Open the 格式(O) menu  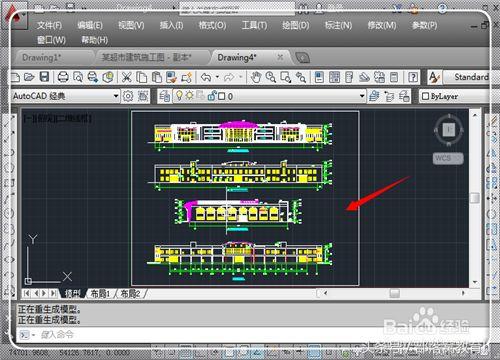coord(212,25)
